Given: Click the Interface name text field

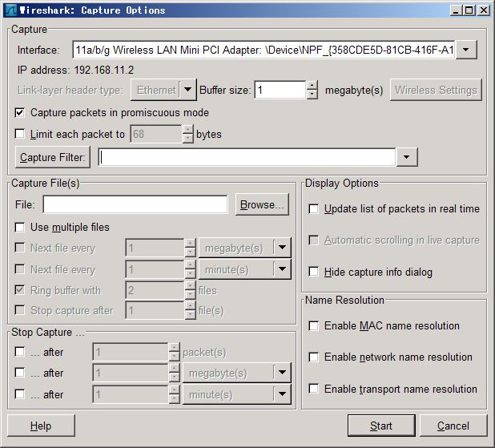Looking at the screenshot, I should (264, 50).
